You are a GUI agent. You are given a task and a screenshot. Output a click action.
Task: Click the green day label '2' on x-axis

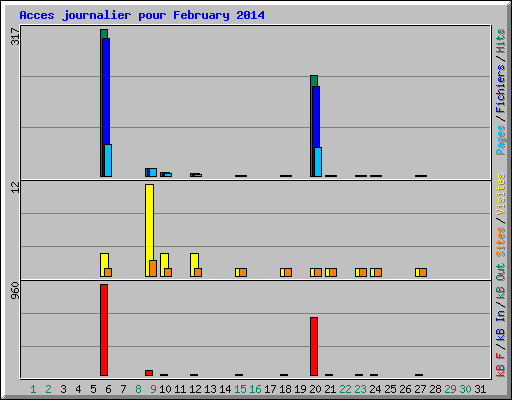48,389
